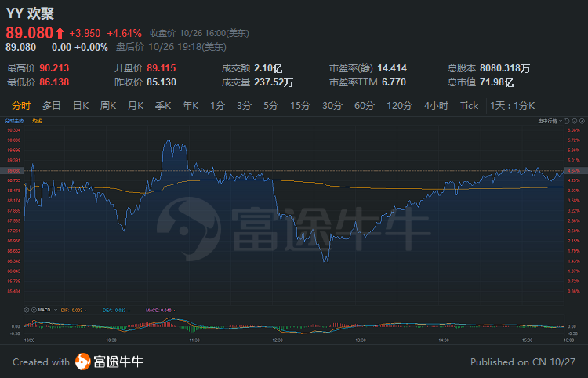
Task: Click the +3.950 price change
Action: pyautogui.click(x=85, y=34)
